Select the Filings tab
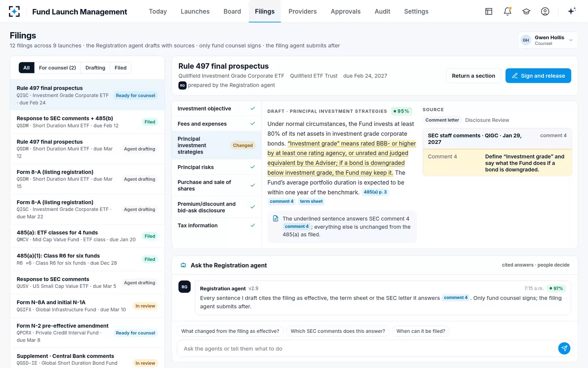 [x=265, y=11]
